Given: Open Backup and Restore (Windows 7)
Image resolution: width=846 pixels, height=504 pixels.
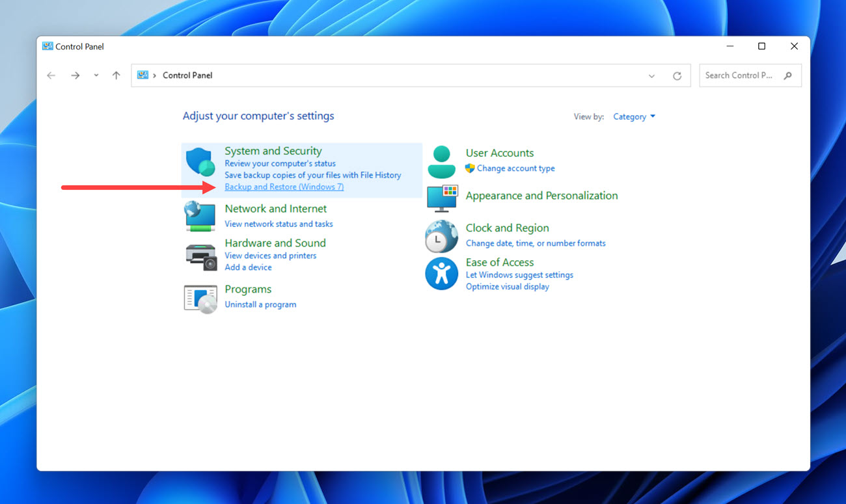Looking at the screenshot, I should 284,187.
